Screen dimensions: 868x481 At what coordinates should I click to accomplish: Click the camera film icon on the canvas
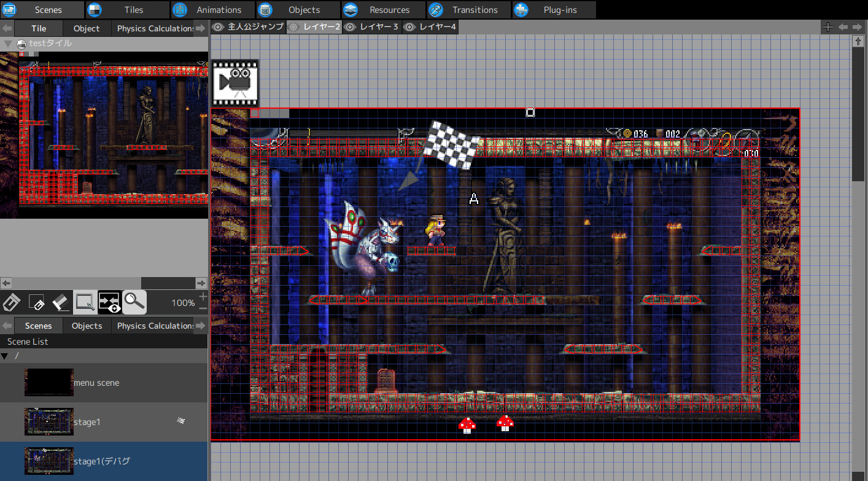[235, 82]
